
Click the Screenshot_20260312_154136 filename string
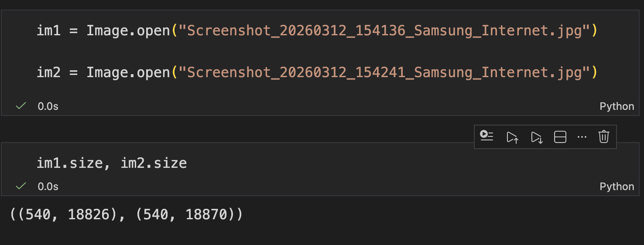[x=384, y=31]
